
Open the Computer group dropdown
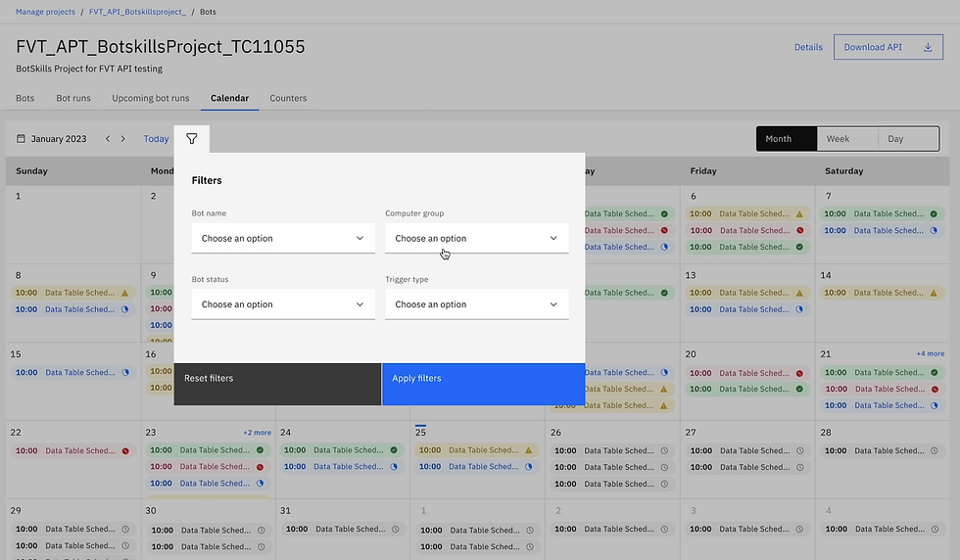tap(476, 238)
